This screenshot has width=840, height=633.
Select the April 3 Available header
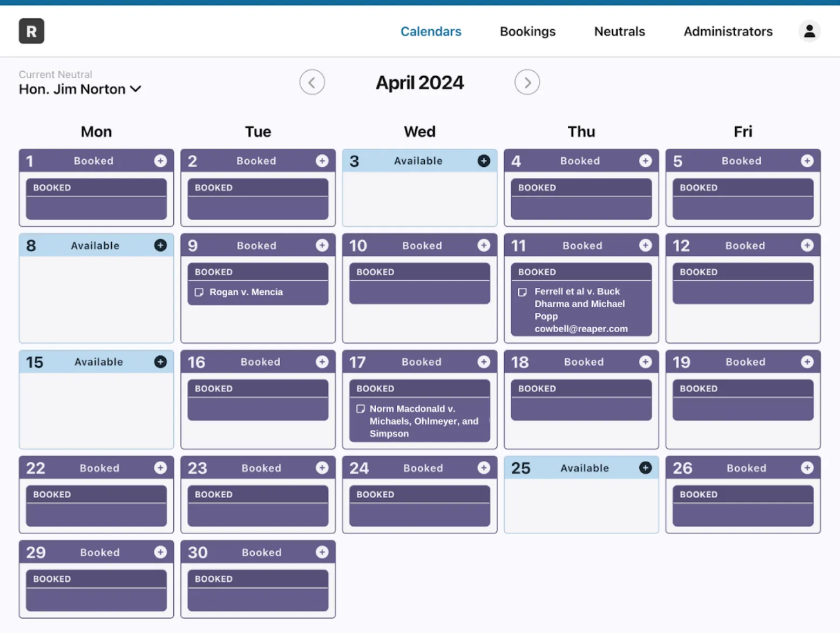pos(419,161)
